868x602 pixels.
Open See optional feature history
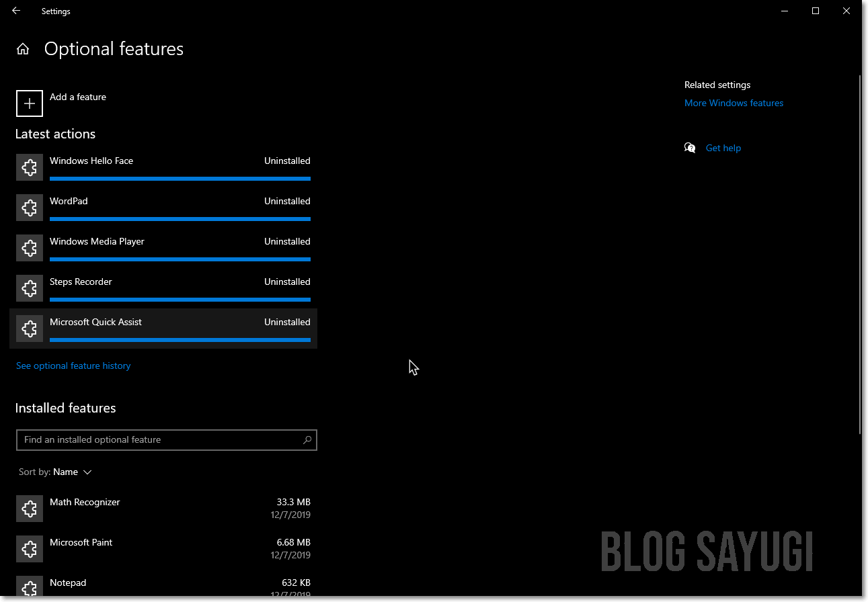73,365
